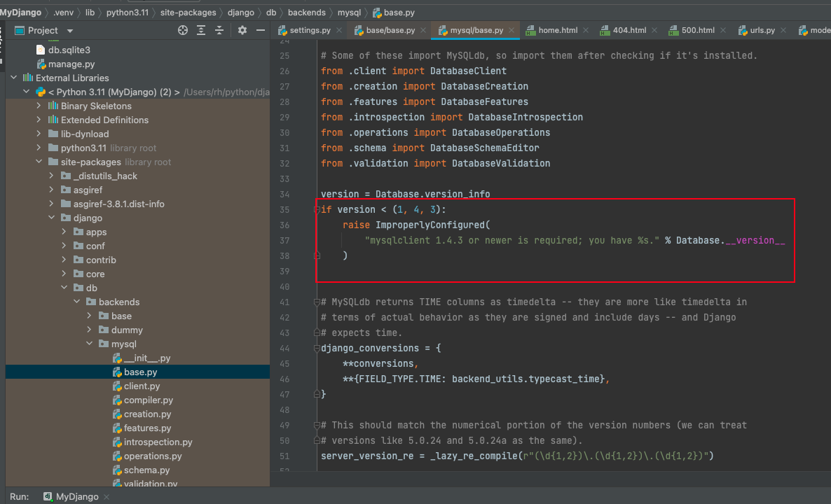Click backends in the breadcrumb path
This screenshot has height=504, width=831.
307,12
